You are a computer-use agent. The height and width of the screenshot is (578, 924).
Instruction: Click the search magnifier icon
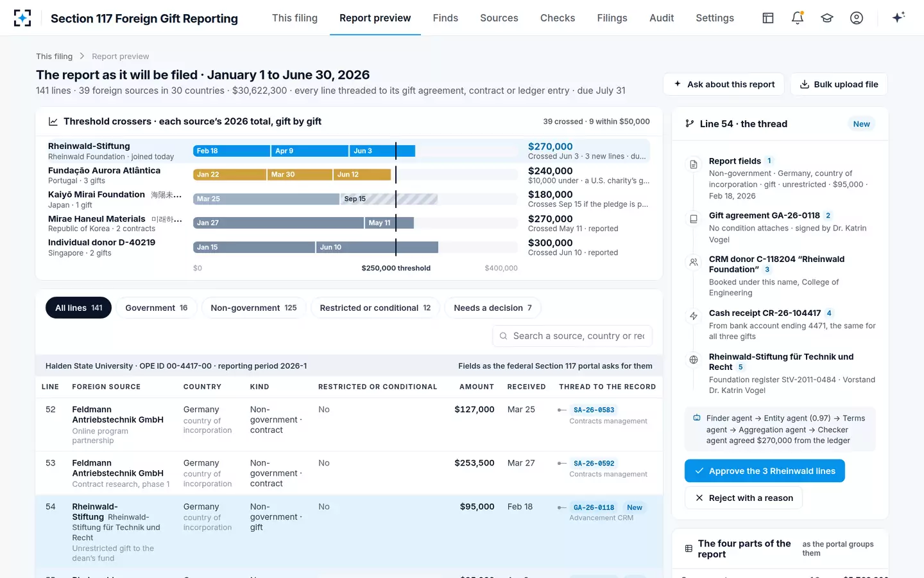click(504, 336)
